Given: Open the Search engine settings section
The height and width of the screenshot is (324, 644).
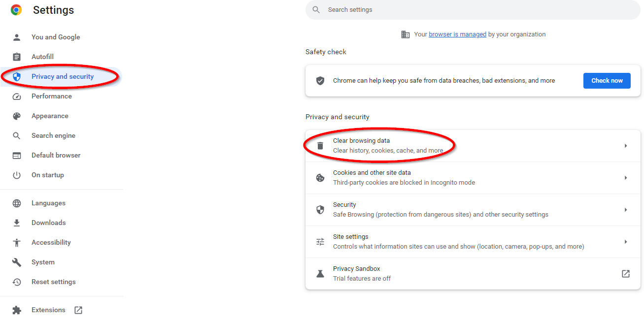Looking at the screenshot, I should click(x=53, y=136).
